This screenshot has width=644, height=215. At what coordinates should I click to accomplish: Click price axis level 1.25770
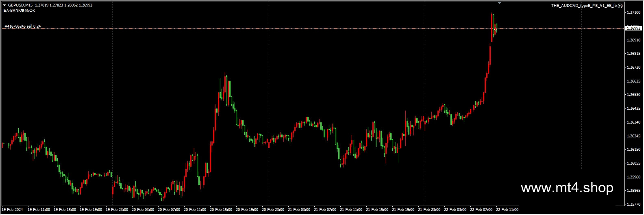[x=633, y=204]
